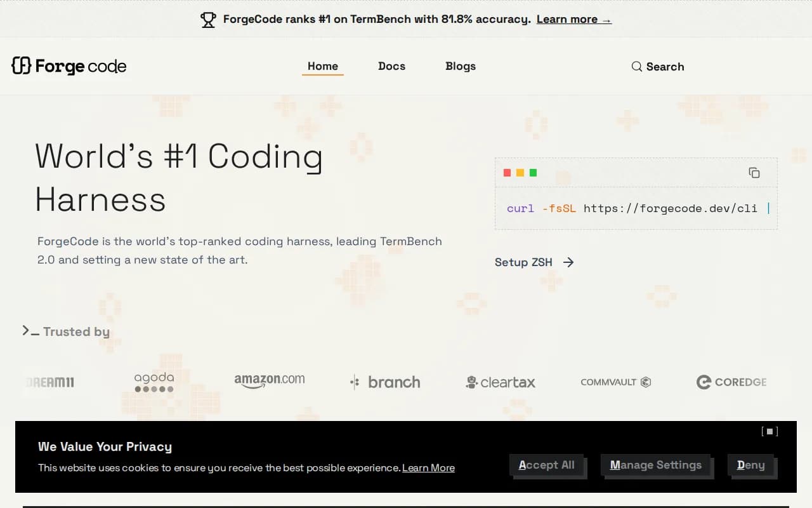Click the Trusted by label
The height and width of the screenshot is (508, 812).
(x=76, y=331)
